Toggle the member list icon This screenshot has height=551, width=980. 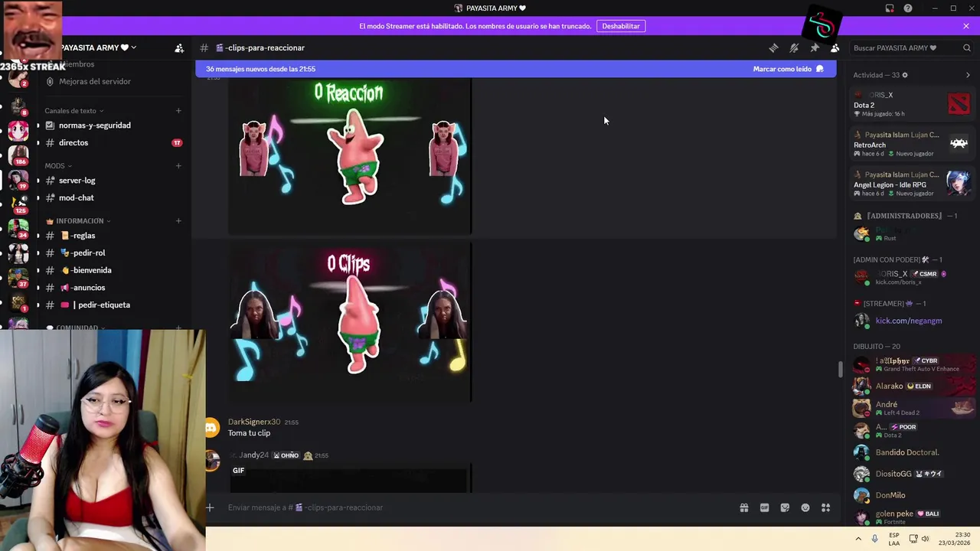coord(835,47)
